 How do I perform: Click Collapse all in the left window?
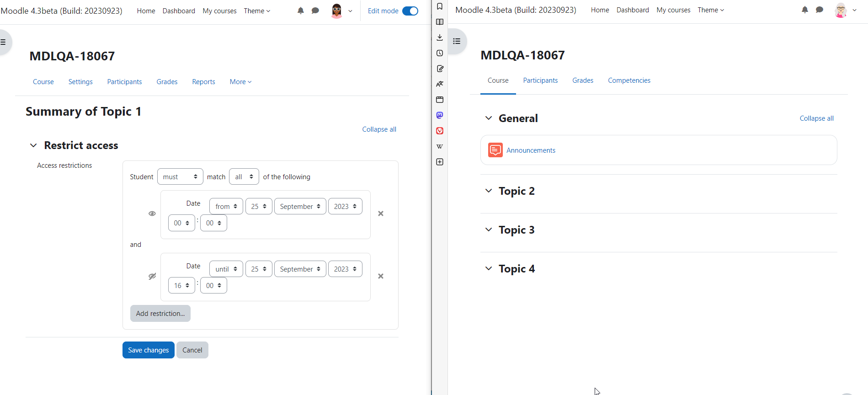[379, 129]
